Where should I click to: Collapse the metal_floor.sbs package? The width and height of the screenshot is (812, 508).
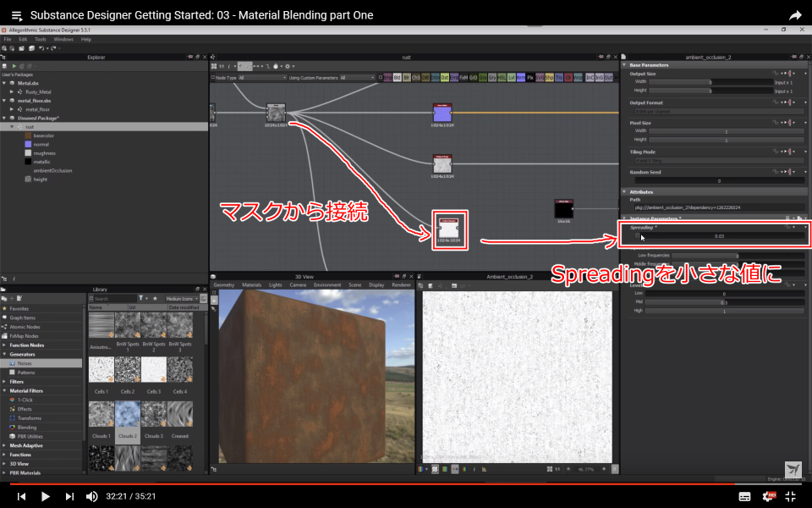4,101
